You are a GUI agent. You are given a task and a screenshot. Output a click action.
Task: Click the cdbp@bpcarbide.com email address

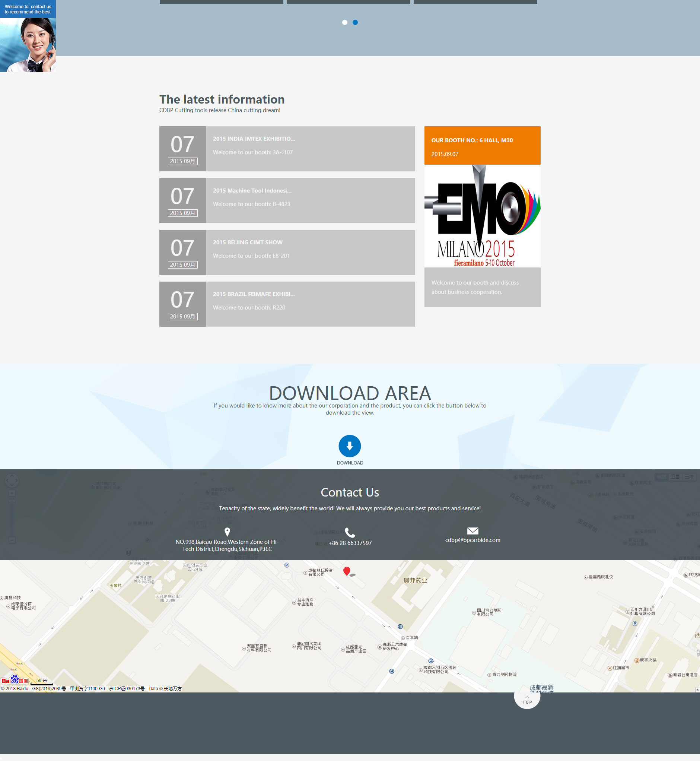tap(473, 540)
